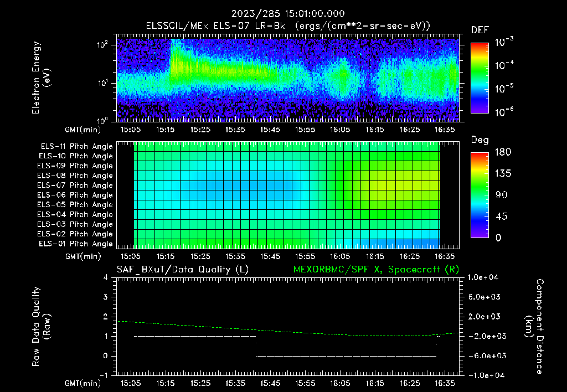Image resolution: width=567 pixels, height=392 pixels.
Task: Select the 'ELS-08 Pitch Angle' row label
Action: pos(75,176)
